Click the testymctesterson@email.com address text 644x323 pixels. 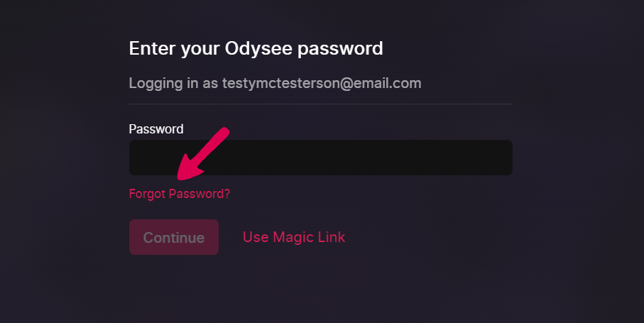coord(322,83)
